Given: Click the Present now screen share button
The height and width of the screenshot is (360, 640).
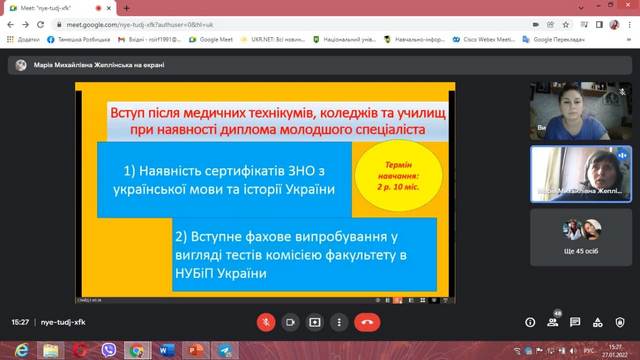Looking at the screenshot, I should click(315, 322).
